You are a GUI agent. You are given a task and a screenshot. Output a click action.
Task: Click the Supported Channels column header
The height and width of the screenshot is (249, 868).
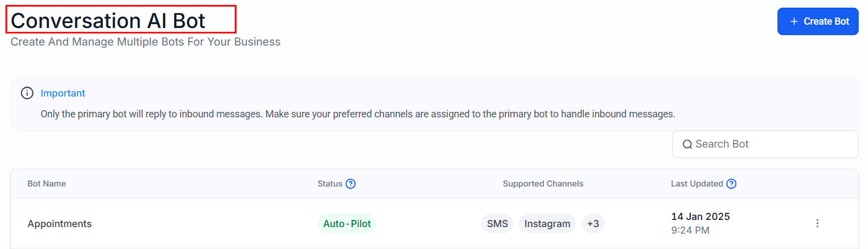(x=543, y=184)
